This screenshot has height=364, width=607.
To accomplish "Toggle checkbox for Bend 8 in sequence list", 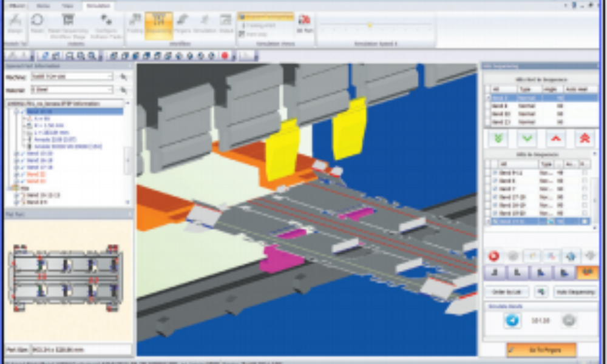I will pos(495,180).
